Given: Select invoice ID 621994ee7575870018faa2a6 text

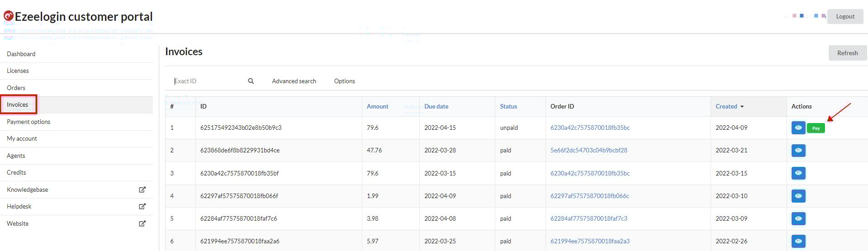Looking at the screenshot, I should tap(240, 241).
